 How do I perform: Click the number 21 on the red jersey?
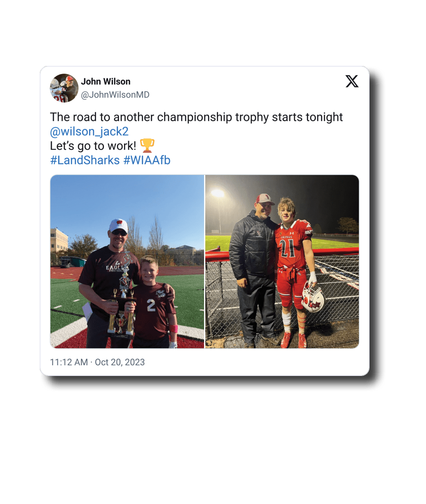288,249
